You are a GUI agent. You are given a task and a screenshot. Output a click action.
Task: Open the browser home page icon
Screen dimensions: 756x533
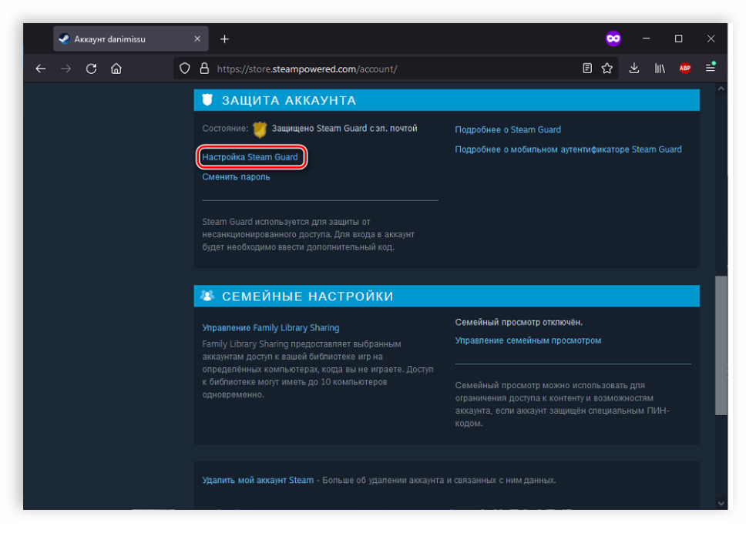[116, 69]
